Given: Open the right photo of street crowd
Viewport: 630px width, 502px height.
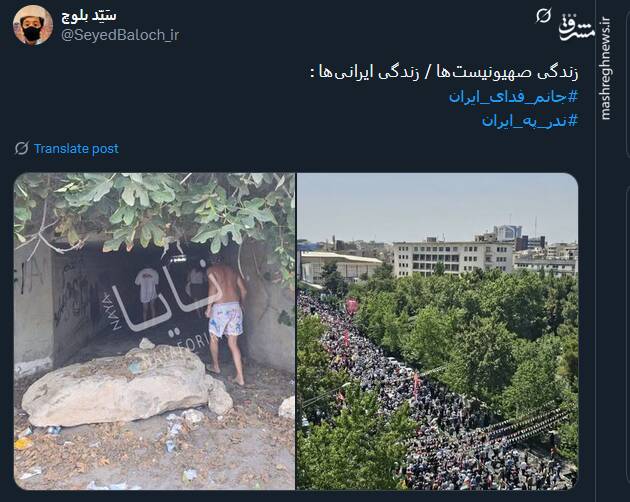Looking at the screenshot, I should (x=437, y=331).
